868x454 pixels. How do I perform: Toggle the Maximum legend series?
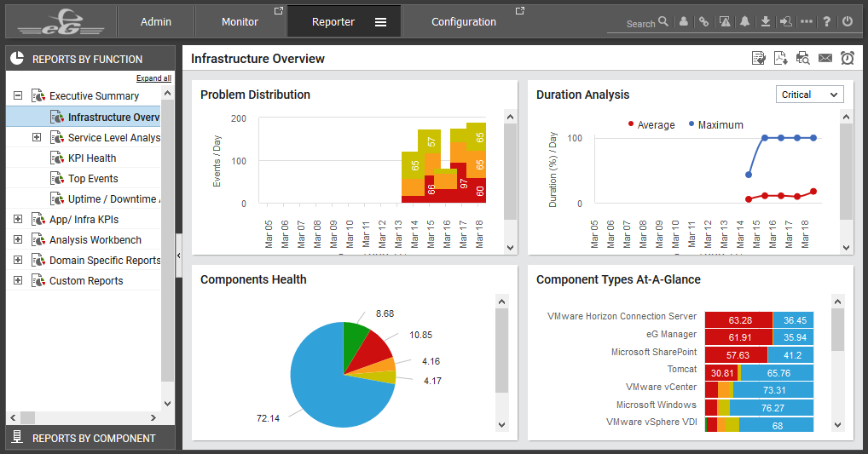point(715,125)
